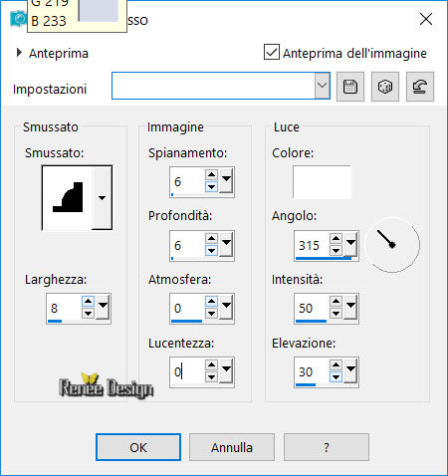The height and width of the screenshot is (476, 448).
Task: Increase Angolo value with up arrow
Action: (336, 238)
